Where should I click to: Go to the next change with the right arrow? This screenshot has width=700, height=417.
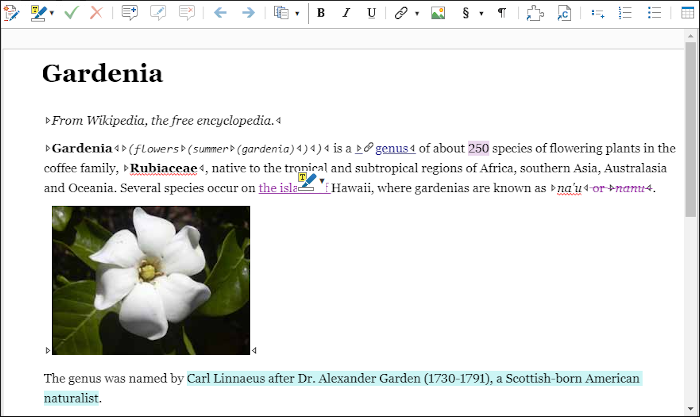(248, 13)
